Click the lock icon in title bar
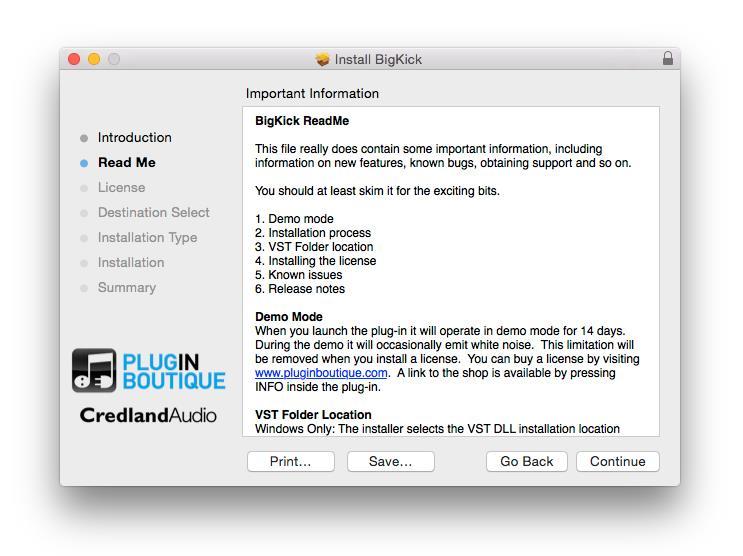The width and height of the screenshot is (743, 556). click(668, 58)
